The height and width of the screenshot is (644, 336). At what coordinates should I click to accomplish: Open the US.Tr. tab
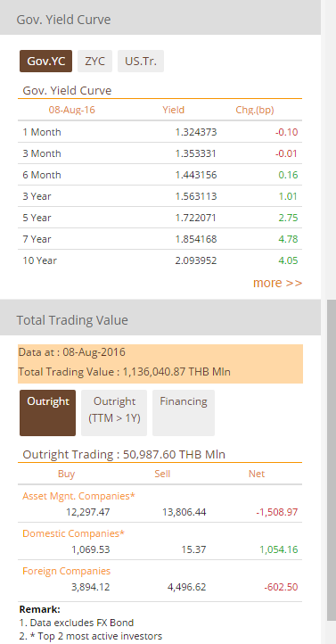tap(141, 62)
